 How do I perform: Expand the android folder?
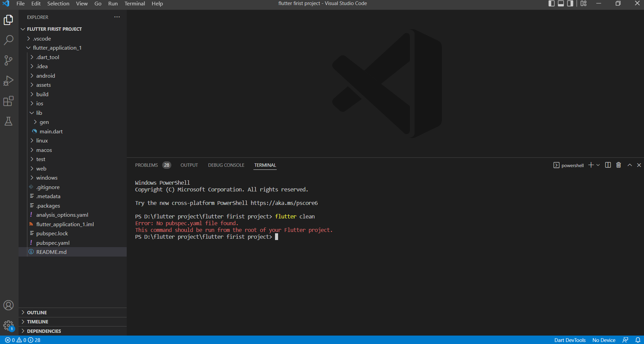pos(73,76)
